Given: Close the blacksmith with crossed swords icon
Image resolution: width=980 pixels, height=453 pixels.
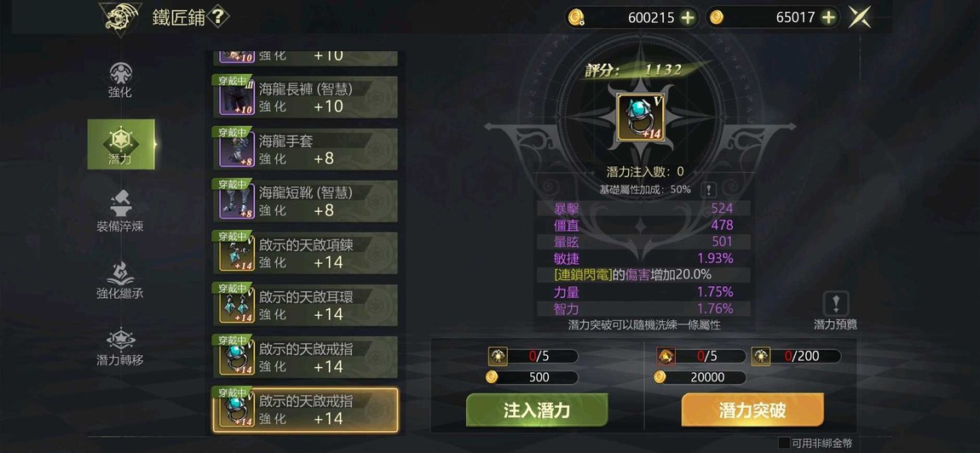Looking at the screenshot, I should click(859, 18).
